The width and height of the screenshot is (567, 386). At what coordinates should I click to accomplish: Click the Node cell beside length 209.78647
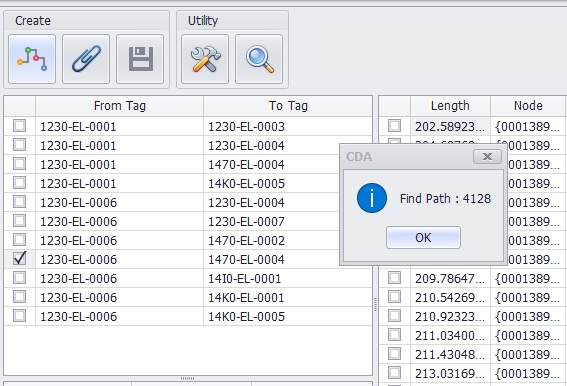pyautogui.click(x=528, y=278)
